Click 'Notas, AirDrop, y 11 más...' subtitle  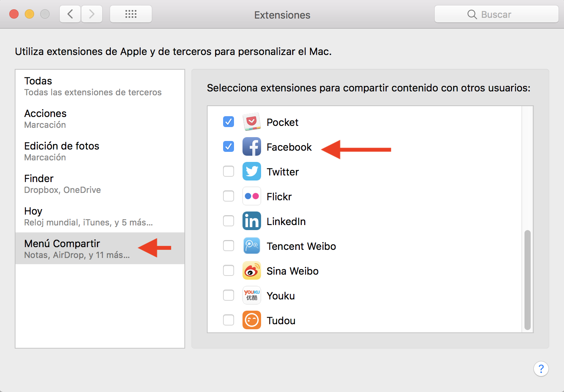[77, 255]
